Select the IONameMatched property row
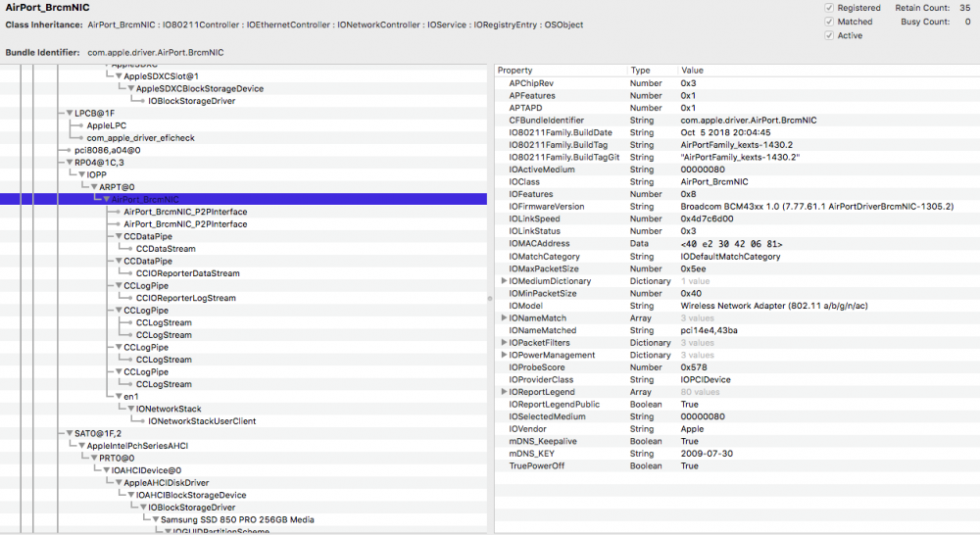Screen dimensions: 980x535 (737, 330)
